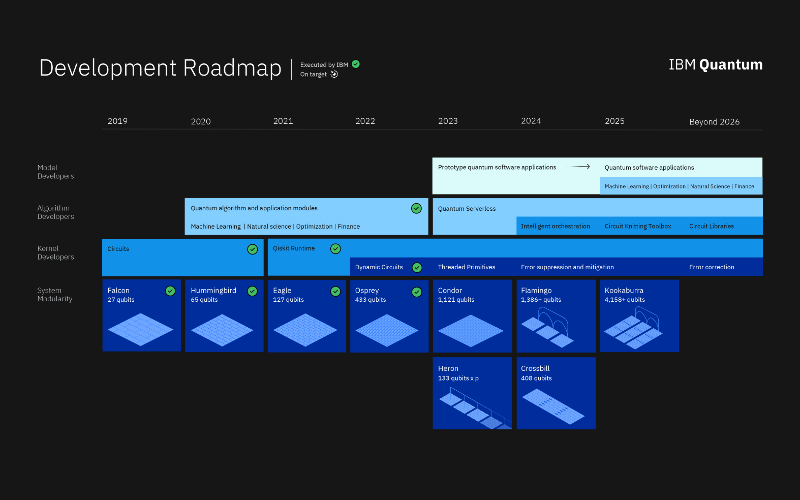Click the On target legend text
The image size is (800, 500).
(x=313, y=74)
